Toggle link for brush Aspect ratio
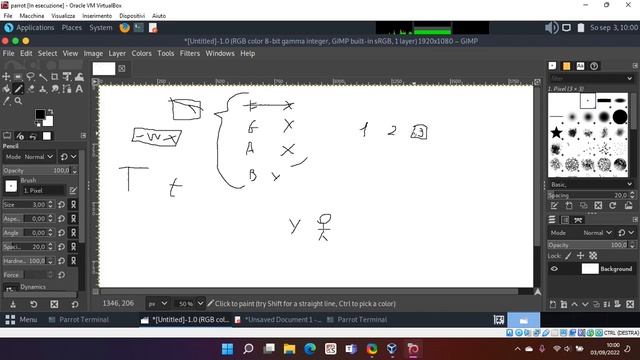Image resolution: width=640 pixels, height=360 pixels. pos(73,219)
